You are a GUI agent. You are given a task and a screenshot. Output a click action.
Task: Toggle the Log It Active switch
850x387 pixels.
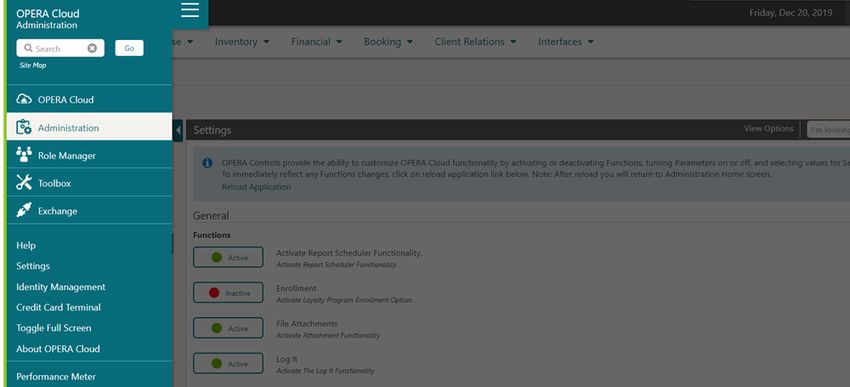coord(228,363)
